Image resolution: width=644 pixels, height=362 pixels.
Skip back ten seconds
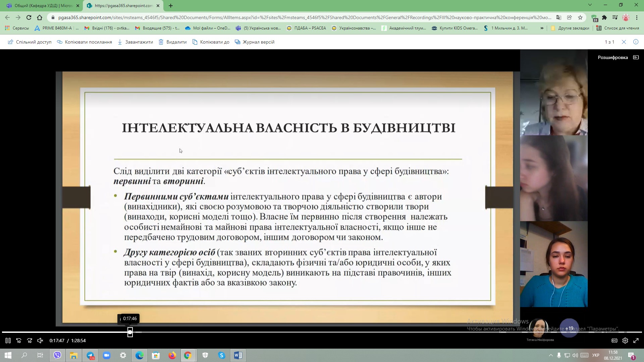[x=19, y=341]
